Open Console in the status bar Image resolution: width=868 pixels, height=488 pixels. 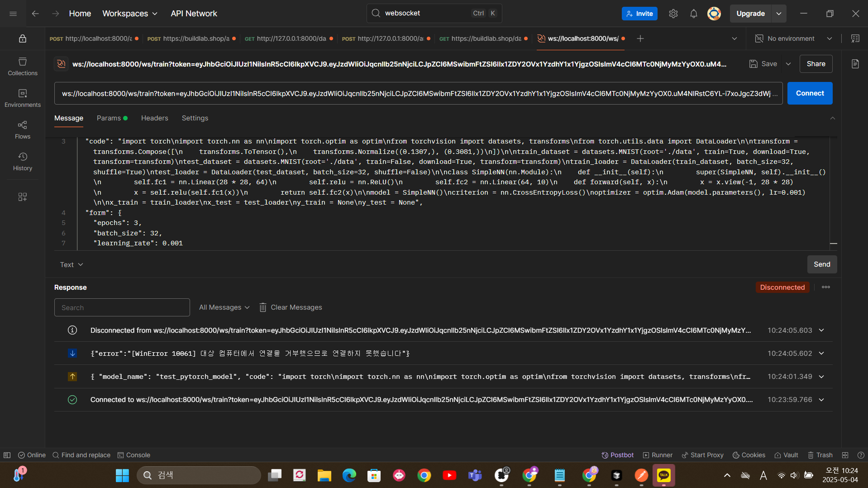point(134,455)
